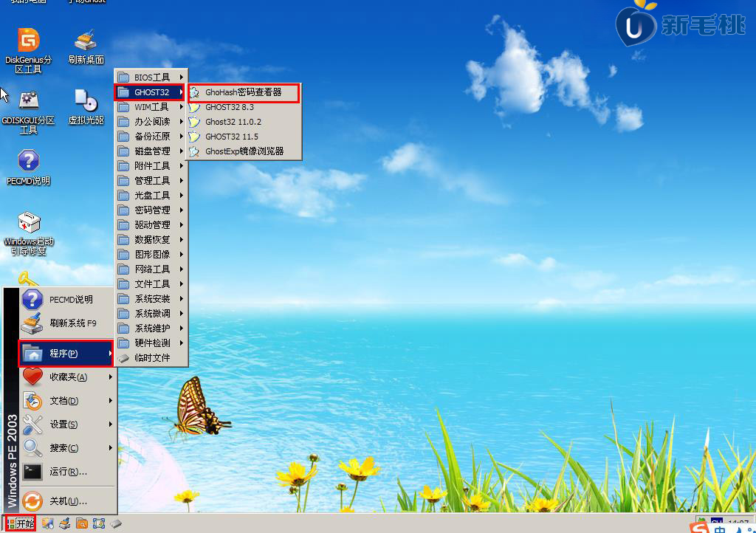Open PECMD说明 in the Start menu
This screenshot has width=756, height=533.
click(67, 300)
